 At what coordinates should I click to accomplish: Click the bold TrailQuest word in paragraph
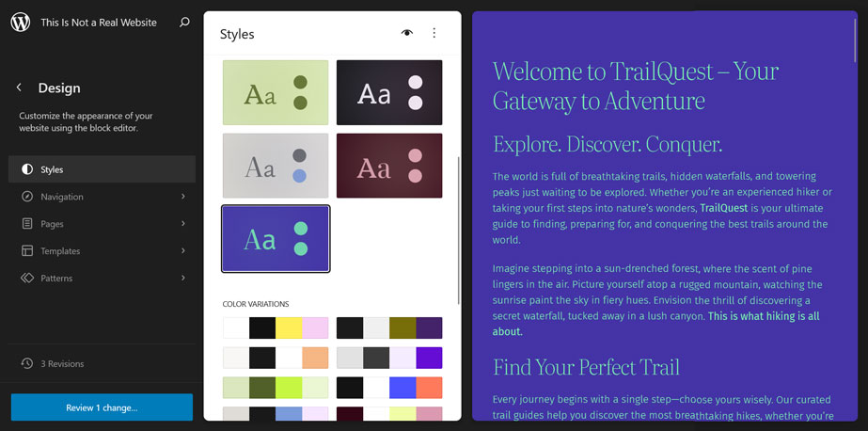(x=723, y=208)
